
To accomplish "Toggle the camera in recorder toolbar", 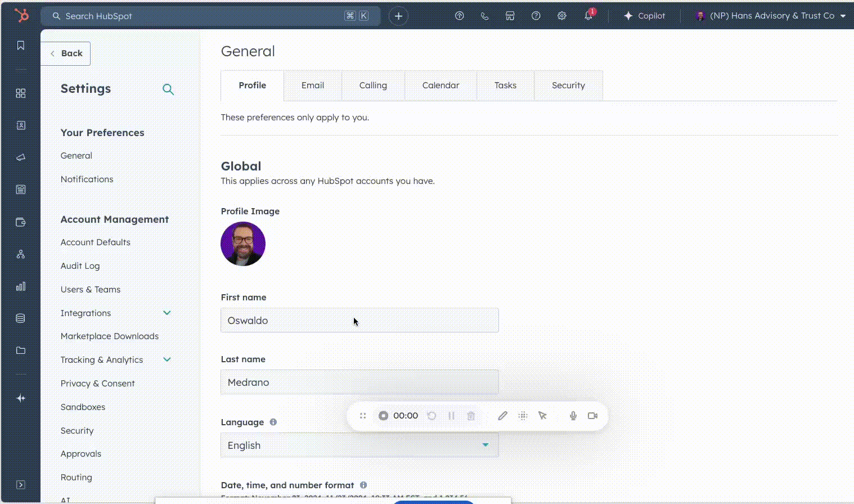I will pyautogui.click(x=592, y=416).
